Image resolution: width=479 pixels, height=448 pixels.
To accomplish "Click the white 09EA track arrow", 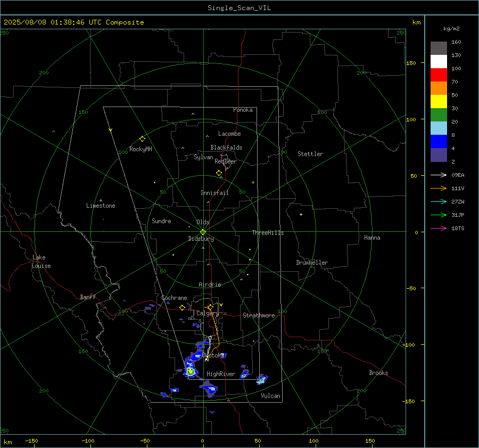I will 439,175.
